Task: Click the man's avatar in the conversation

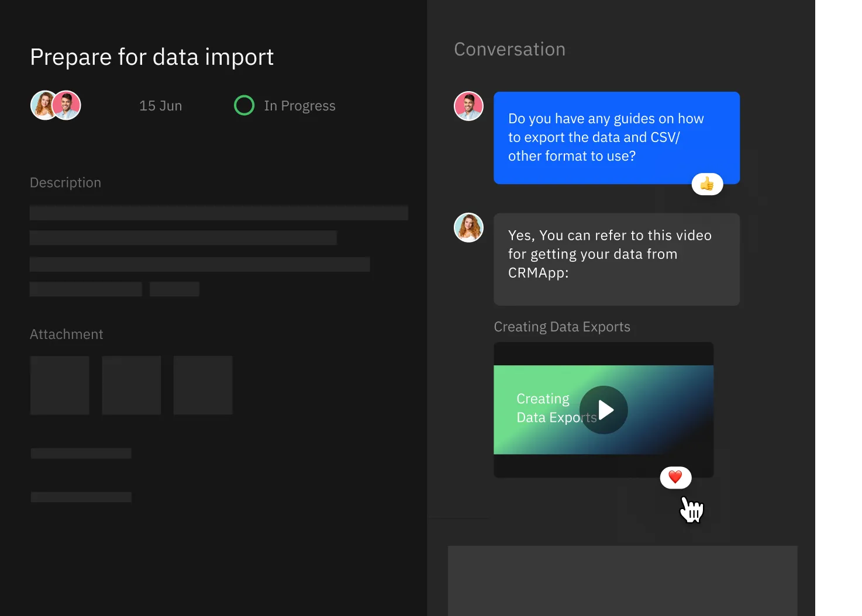Action: click(x=468, y=106)
